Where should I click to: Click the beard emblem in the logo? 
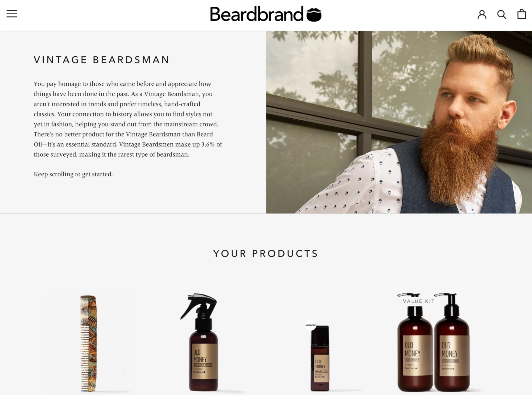pos(314,15)
